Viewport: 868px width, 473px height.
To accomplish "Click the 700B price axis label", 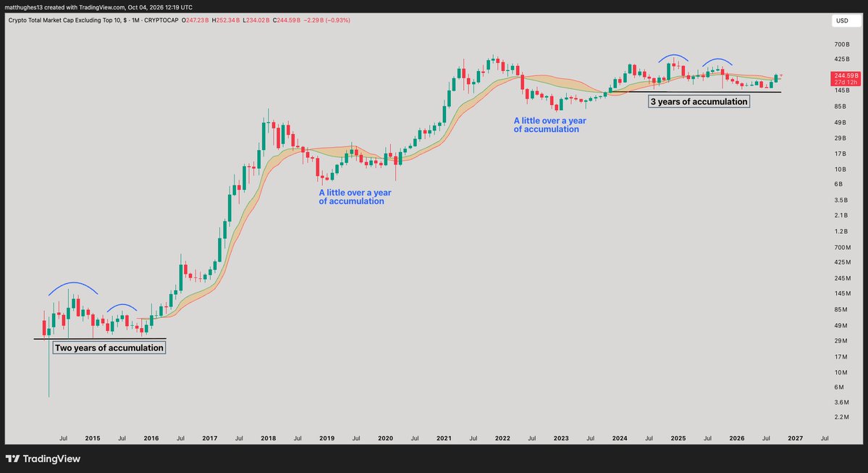I will tap(841, 44).
